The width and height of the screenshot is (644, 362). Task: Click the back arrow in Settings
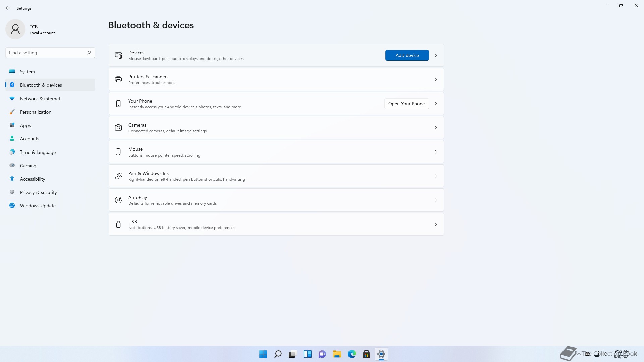coord(8,8)
